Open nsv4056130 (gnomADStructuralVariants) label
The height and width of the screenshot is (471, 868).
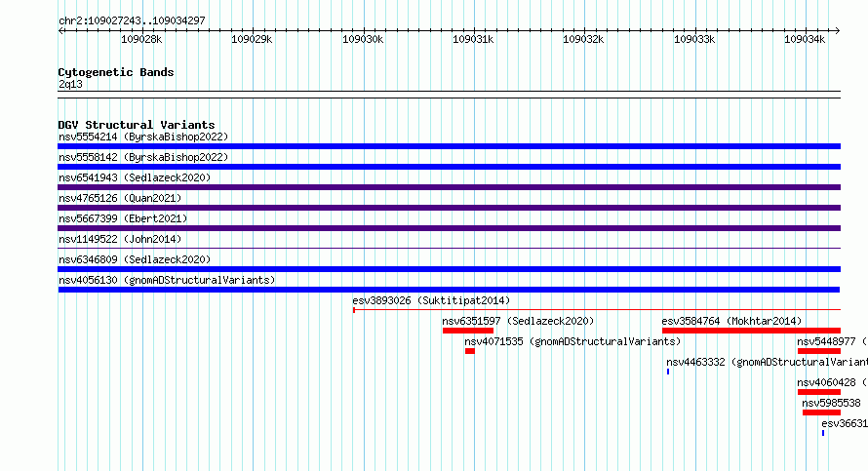(x=167, y=280)
